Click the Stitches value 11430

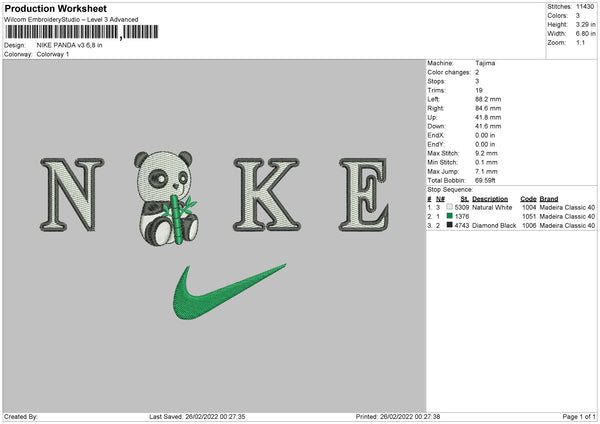pyautogui.click(x=585, y=7)
